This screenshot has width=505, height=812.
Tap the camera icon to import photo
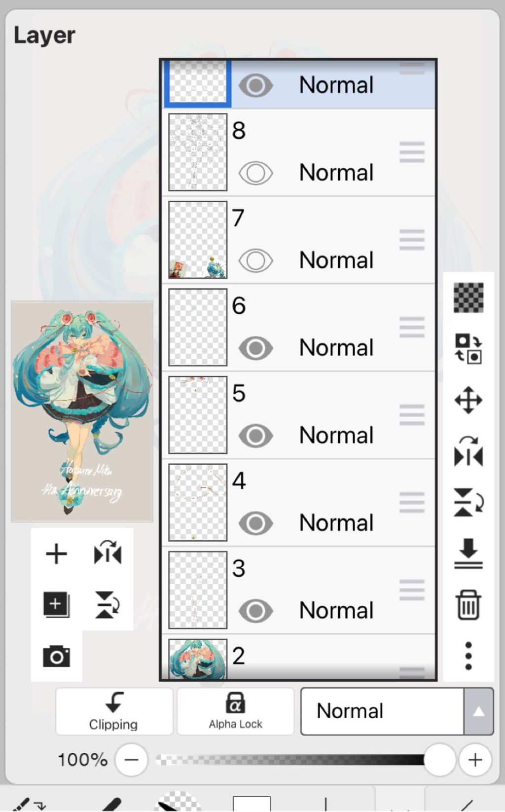click(x=56, y=657)
